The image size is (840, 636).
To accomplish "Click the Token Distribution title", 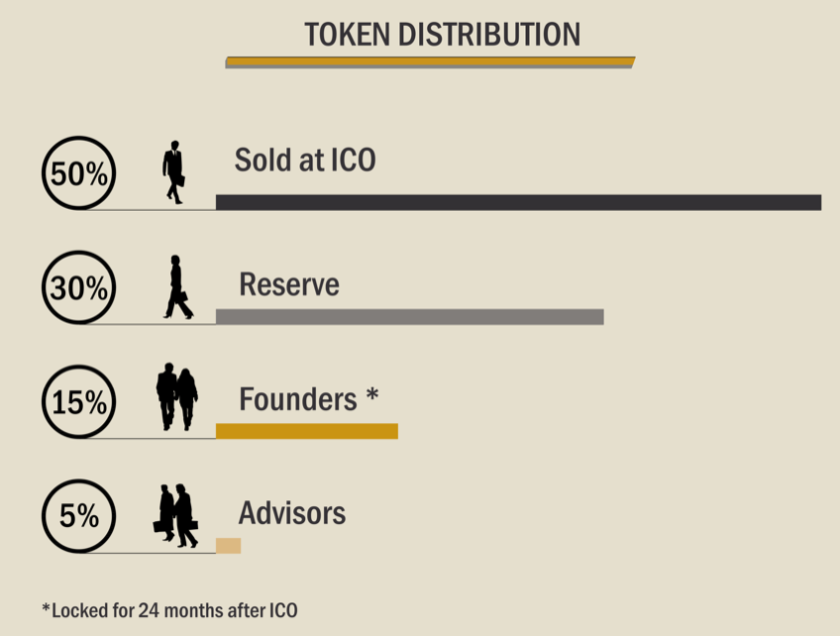I will pos(443,35).
